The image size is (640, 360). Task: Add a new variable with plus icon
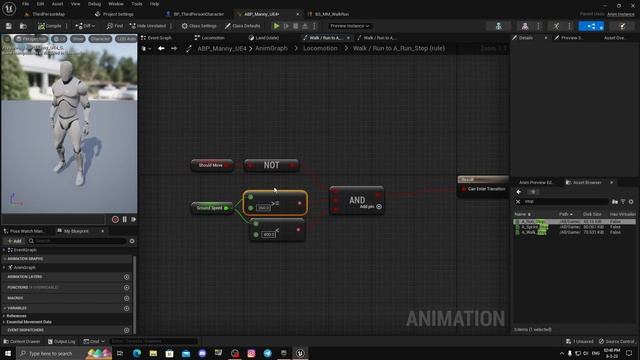pyautogui.click(x=127, y=308)
